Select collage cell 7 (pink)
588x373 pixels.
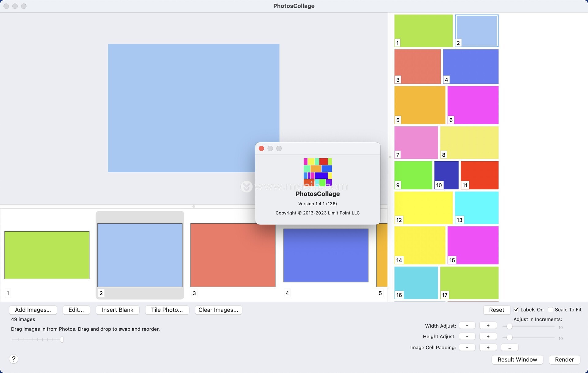tap(416, 143)
